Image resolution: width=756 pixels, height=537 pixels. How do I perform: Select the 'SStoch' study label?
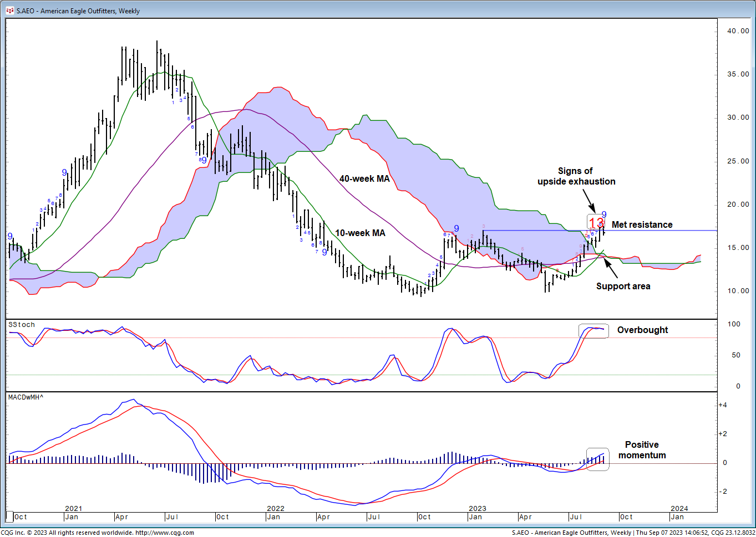point(22,325)
